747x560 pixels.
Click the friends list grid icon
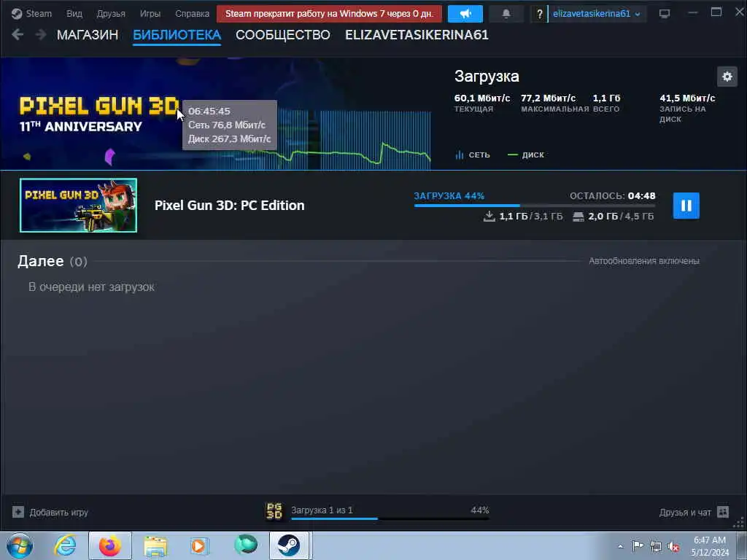[723, 512]
